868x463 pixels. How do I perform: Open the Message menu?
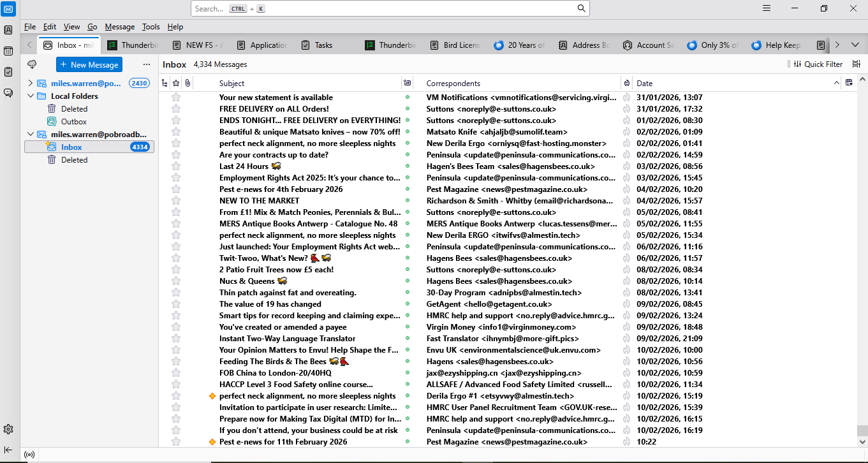pyautogui.click(x=119, y=27)
